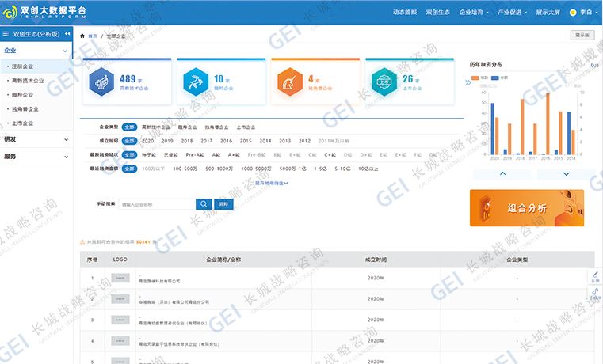The width and height of the screenshot is (603, 364).
Task: Click the home icon in the breadcrumb
Action: pyautogui.click(x=82, y=36)
